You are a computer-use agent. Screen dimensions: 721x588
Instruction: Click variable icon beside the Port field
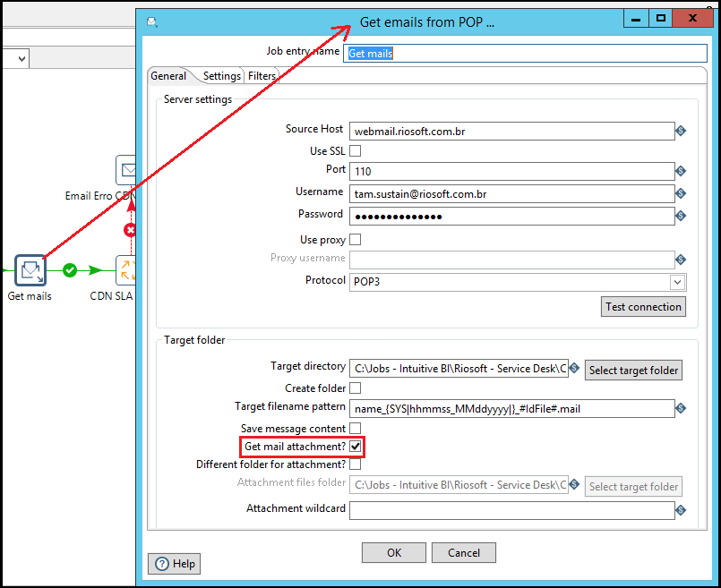(680, 171)
